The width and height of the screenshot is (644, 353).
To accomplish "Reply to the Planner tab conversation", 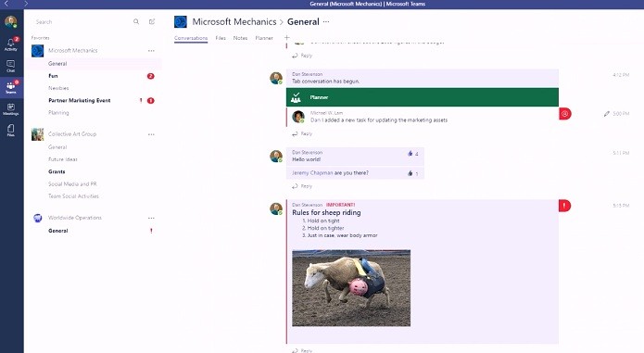I will pyautogui.click(x=302, y=133).
